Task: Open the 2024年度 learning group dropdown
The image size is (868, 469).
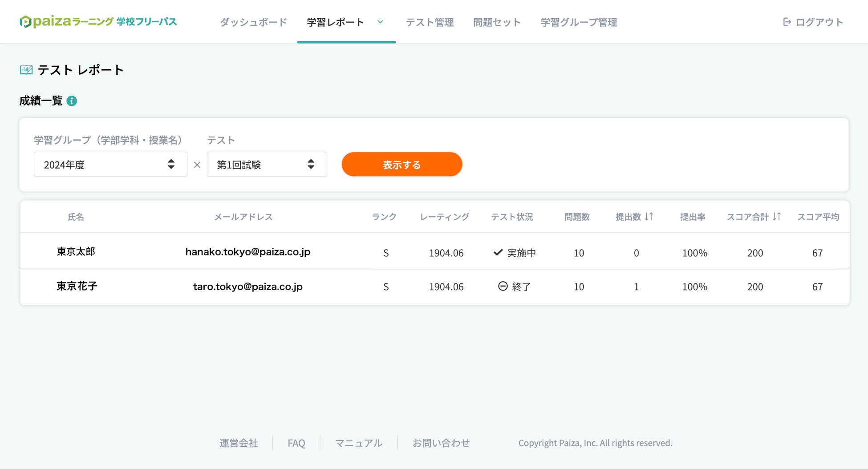Action: [110, 165]
